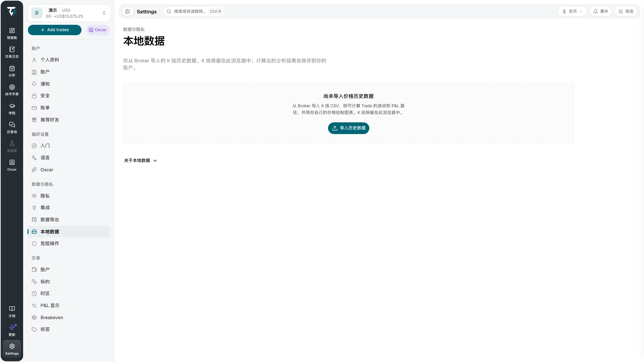Screen dimensions: 644x362
Task: Focus the 搜索或快速跳转 search field
Action: pyautogui.click(x=194, y=11)
